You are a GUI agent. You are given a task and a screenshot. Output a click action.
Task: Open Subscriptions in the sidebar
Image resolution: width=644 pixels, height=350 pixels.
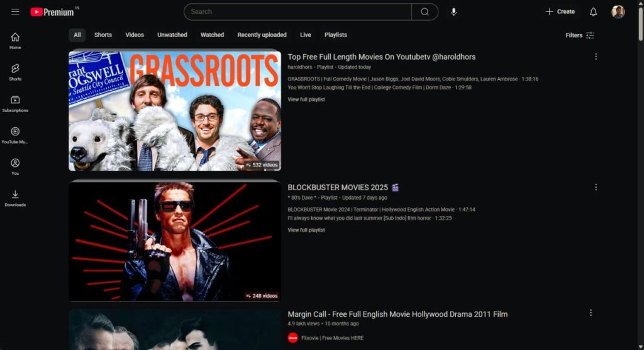click(x=15, y=104)
